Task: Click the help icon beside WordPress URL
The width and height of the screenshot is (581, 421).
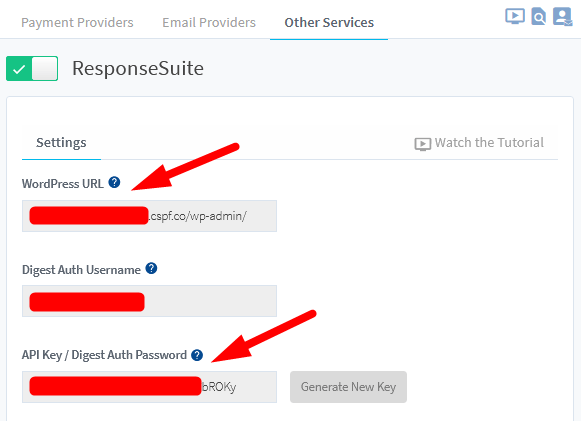Action: (x=114, y=182)
